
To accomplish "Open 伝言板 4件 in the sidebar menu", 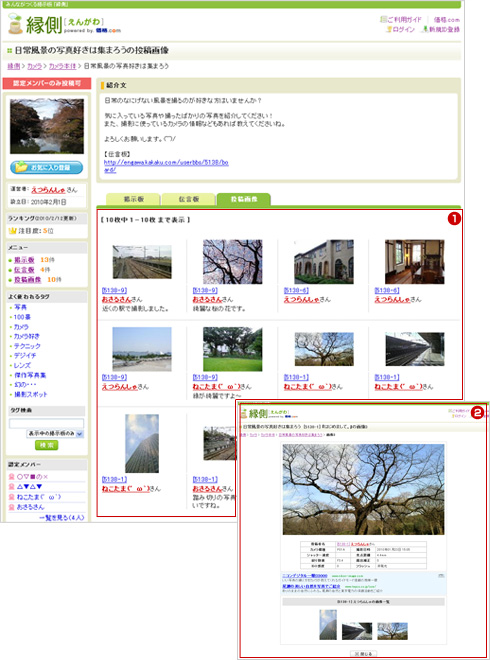I will click(x=24, y=269).
